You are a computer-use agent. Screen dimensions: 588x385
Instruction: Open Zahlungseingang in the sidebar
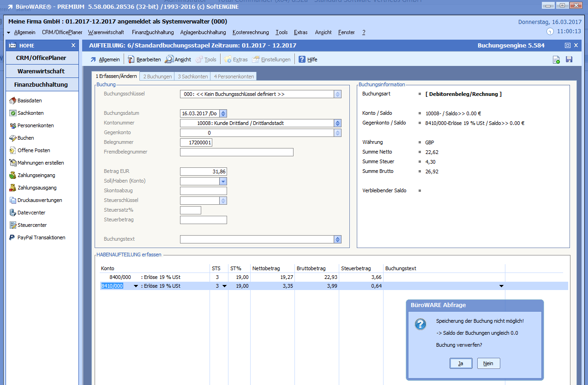coord(36,175)
